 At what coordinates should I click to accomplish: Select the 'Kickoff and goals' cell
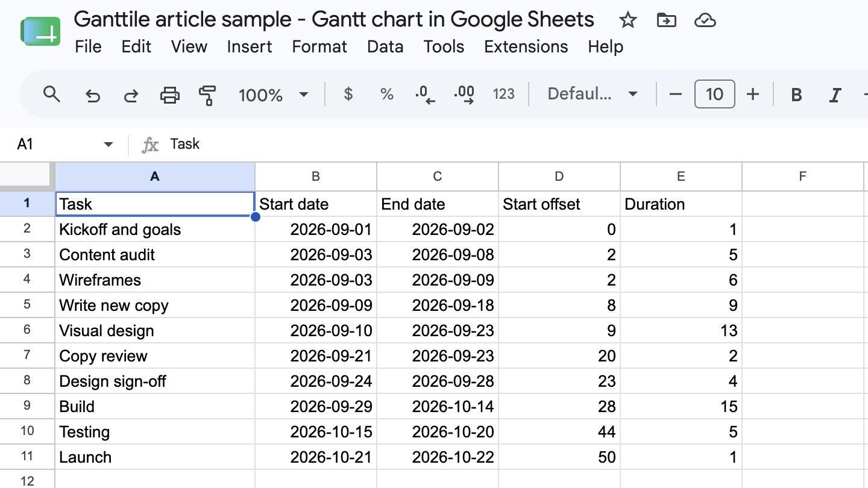point(155,229)
